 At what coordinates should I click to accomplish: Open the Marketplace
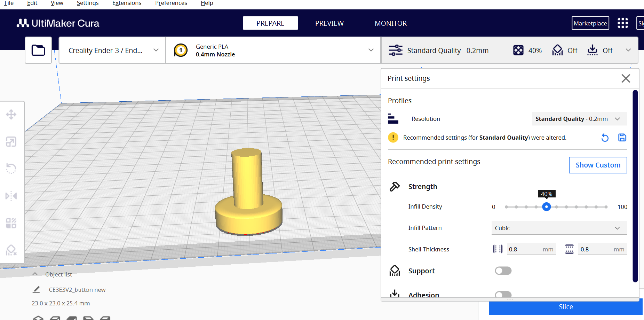click(590, 23)
